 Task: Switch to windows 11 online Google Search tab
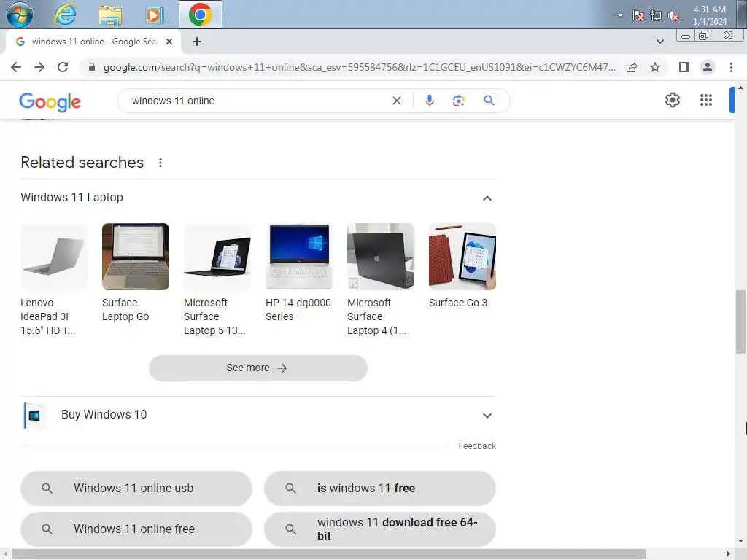click(x=93, y=42)
